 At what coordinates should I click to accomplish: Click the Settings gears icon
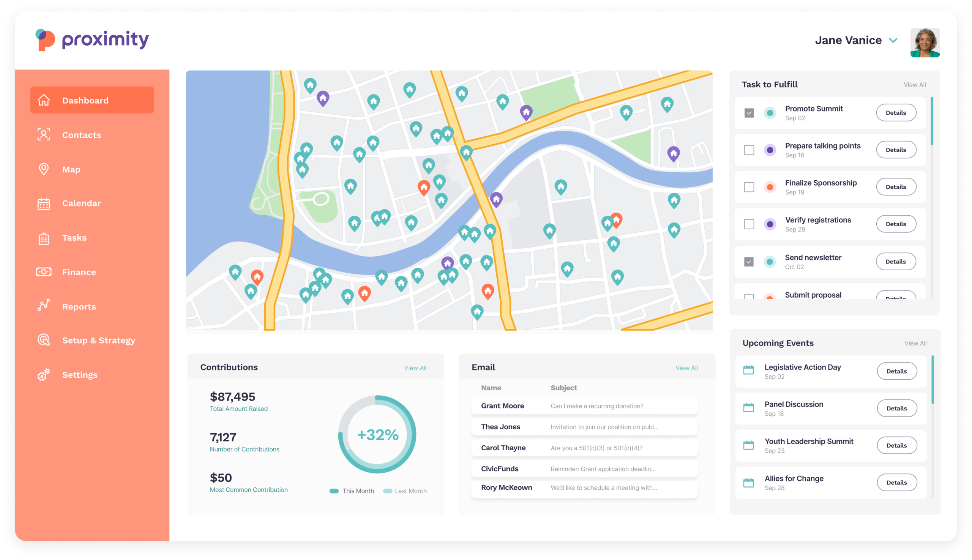pos(43,375)
